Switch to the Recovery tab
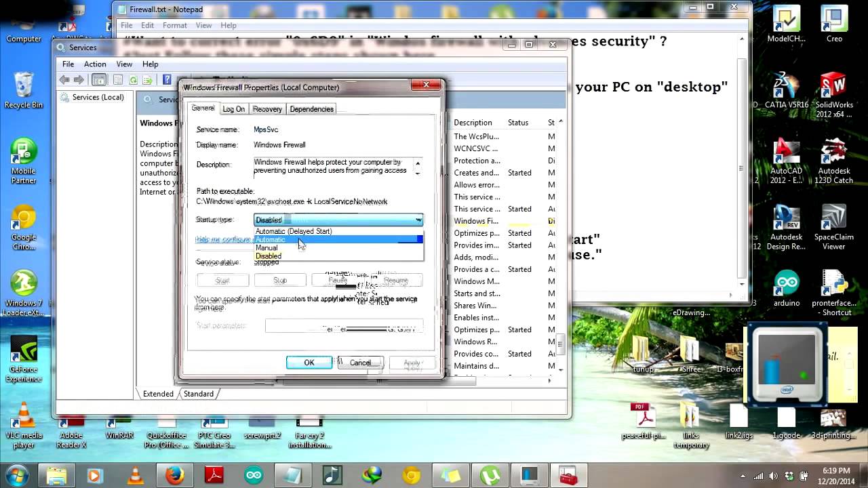This screenshot has width=868, height=488. [267, 109]
